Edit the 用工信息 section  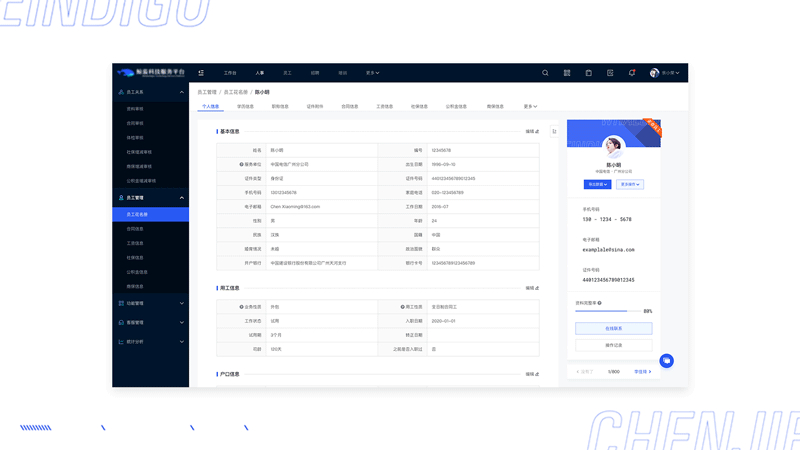(x=532, y=288)
